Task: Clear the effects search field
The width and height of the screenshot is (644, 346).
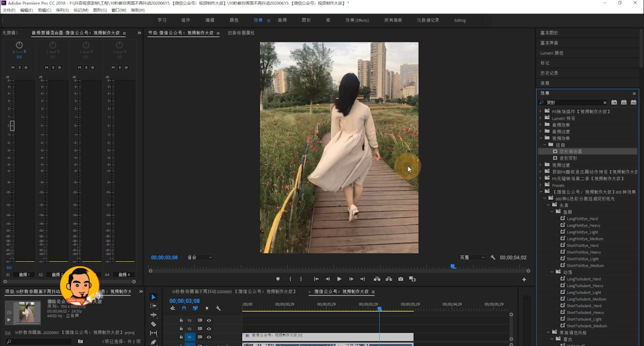Action: pos(605,103)
